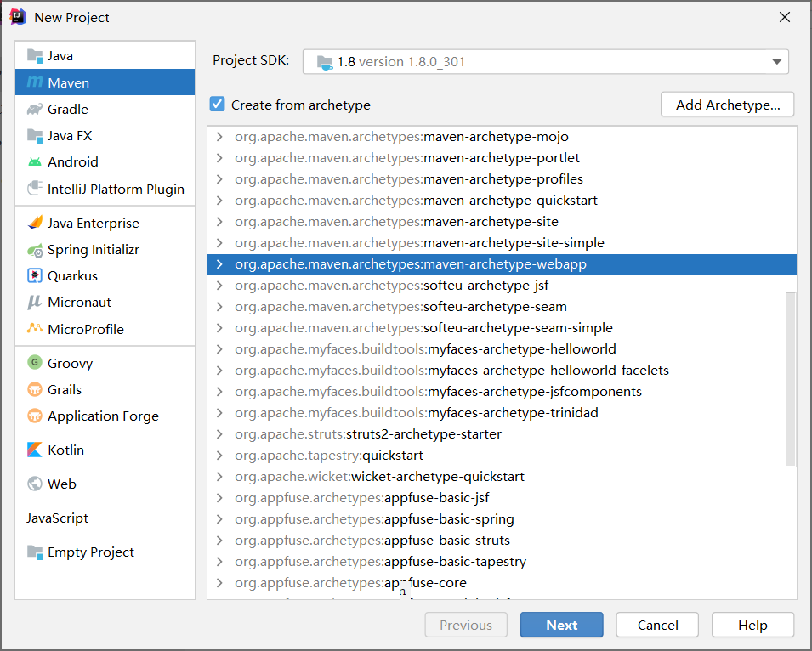Click the Micronaut icon
Screen dimensions: 812x651
click(35, 302)
